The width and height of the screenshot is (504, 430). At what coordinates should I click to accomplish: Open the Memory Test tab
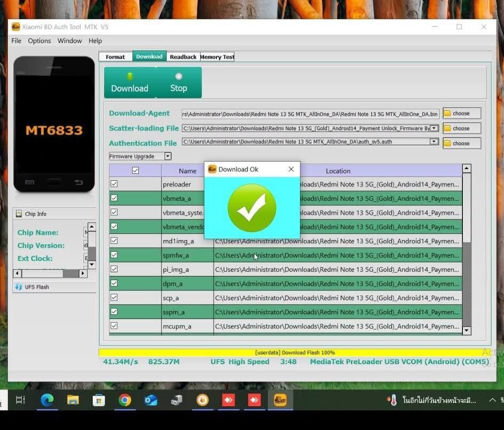tap(217, 57)
